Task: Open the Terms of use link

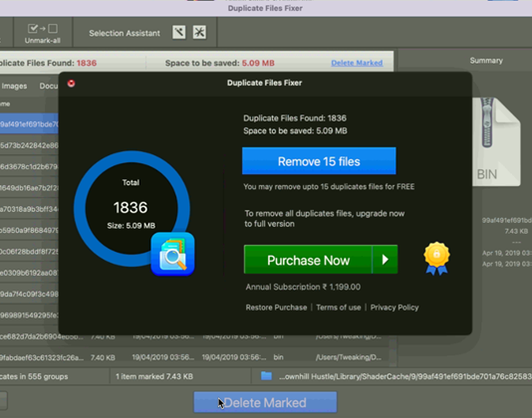Action: tap(339, 308)
